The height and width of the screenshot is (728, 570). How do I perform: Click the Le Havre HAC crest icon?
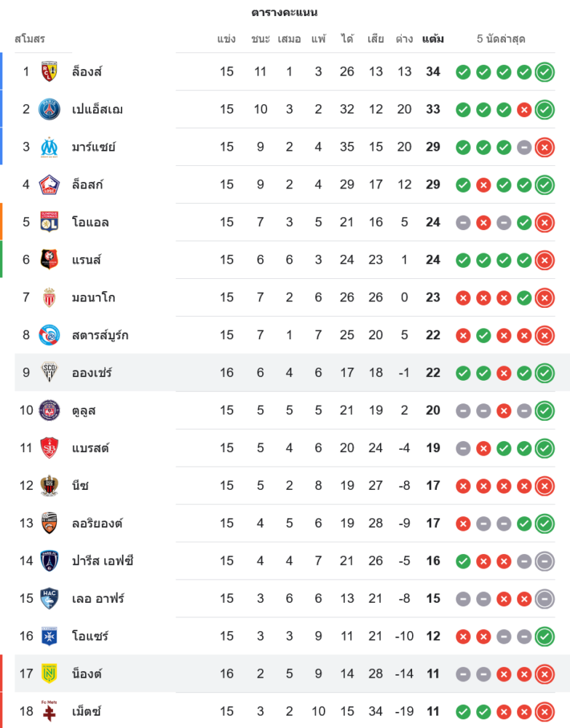pyautogui.click(x=49, y=598)
